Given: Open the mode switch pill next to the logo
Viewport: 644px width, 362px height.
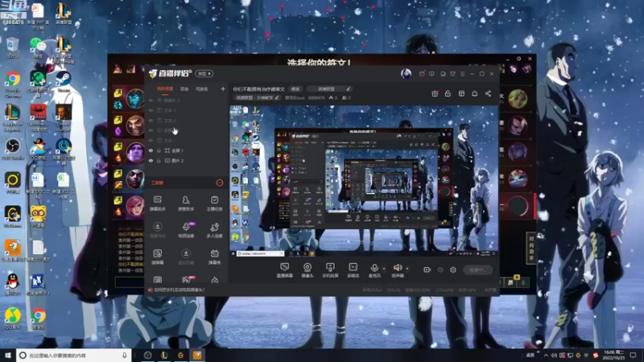Looking at the screenshot, I should coord(204,74).
